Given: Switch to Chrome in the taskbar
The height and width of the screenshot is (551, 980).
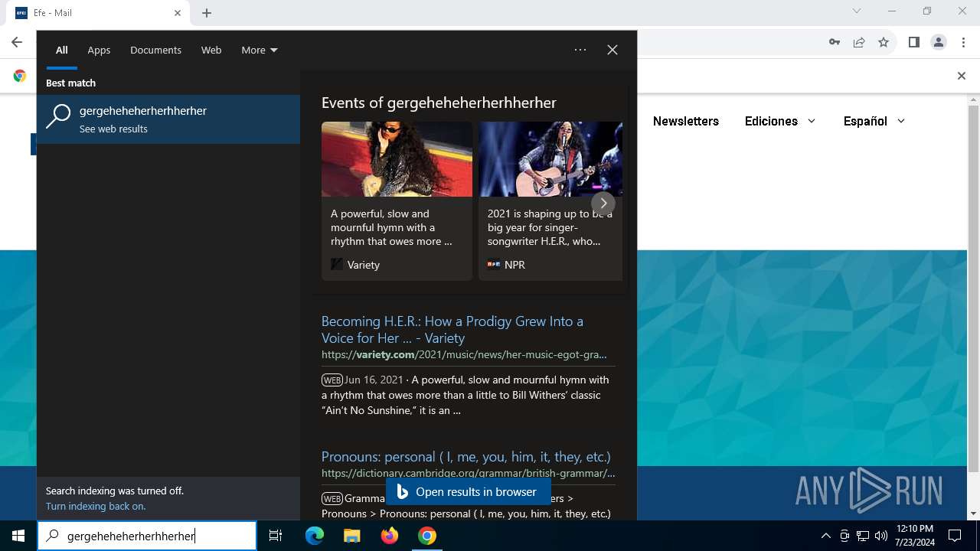Looking at the screenshot, I should click(427, 536).
